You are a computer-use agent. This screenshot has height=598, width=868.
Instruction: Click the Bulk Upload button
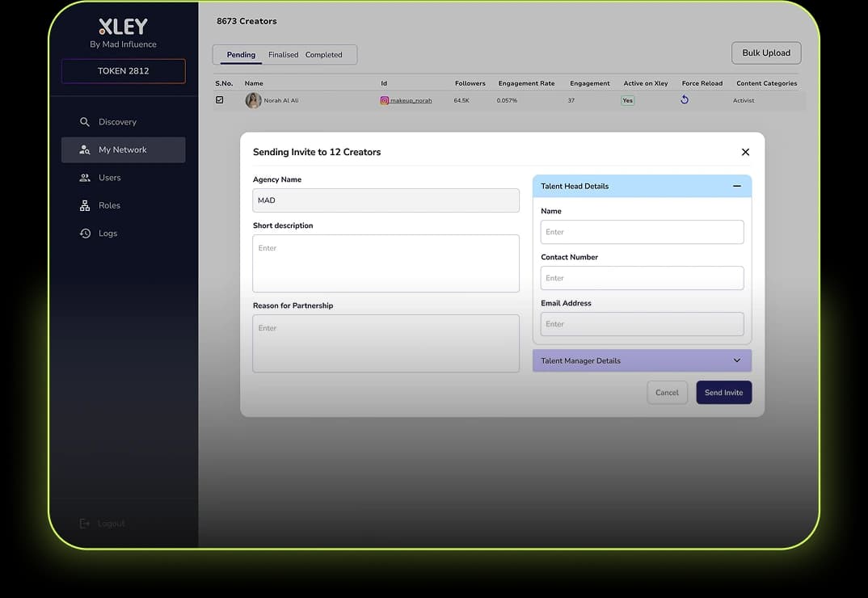coord(766,53)
